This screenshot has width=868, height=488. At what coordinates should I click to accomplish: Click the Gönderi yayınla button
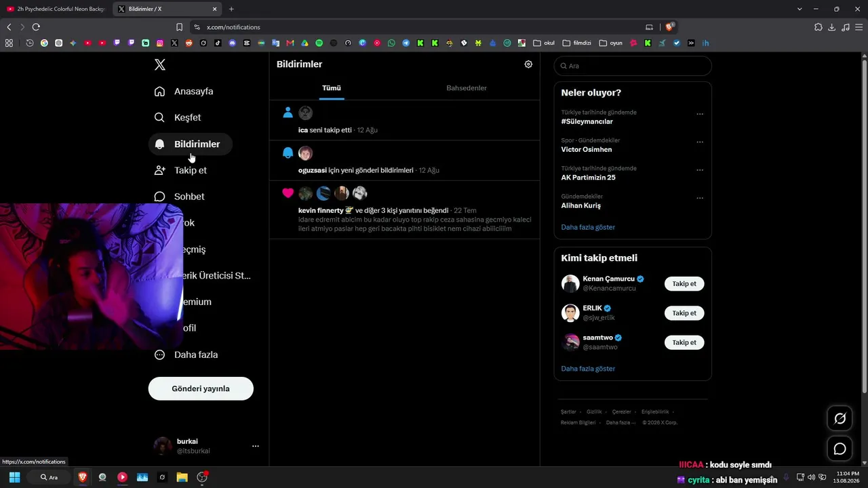pos(201,388)
